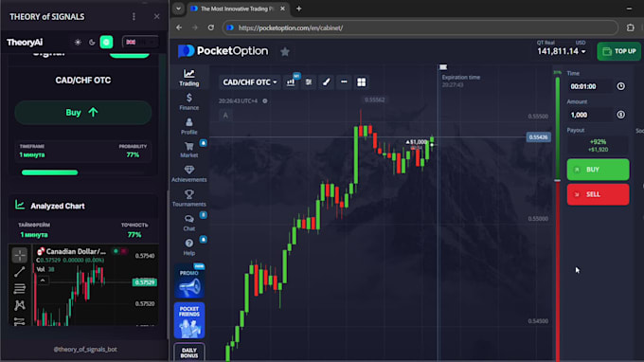Open the PROMO megaphone banner

tap(188, 281)
